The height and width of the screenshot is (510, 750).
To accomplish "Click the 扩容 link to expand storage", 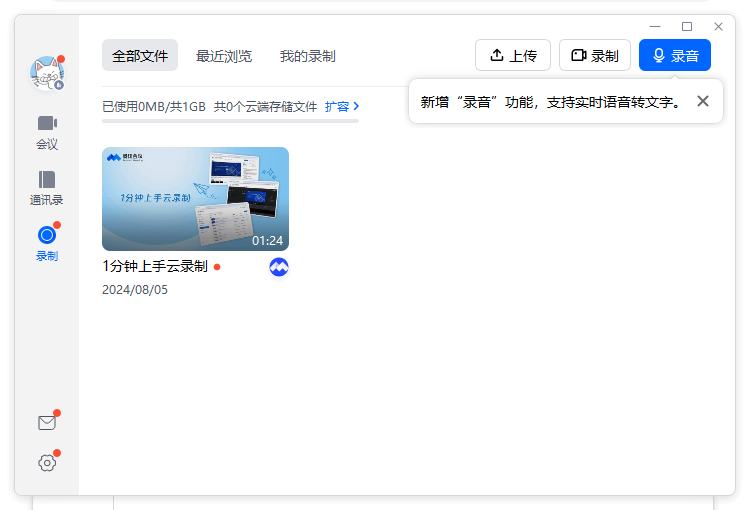I will point(342,106).
